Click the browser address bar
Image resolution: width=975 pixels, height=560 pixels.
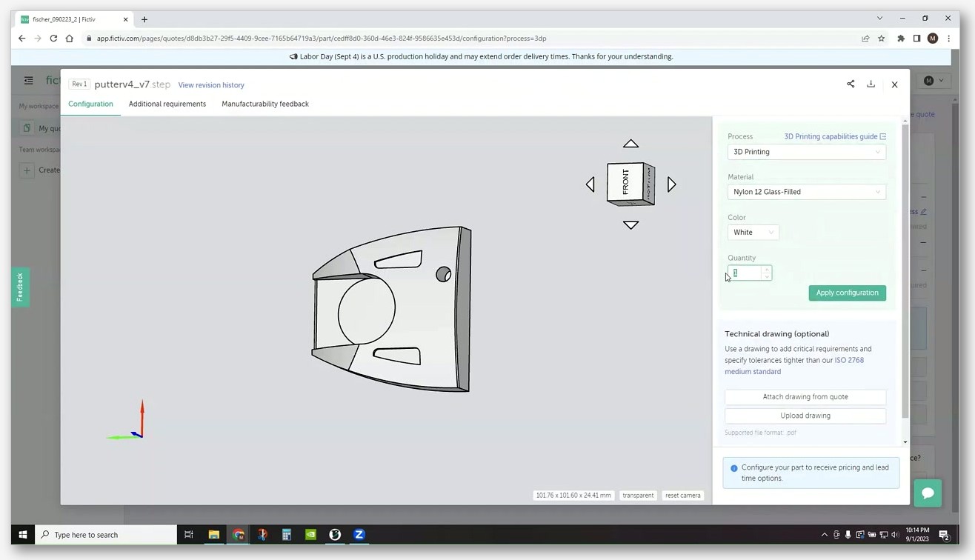click(x=474, y=39)
